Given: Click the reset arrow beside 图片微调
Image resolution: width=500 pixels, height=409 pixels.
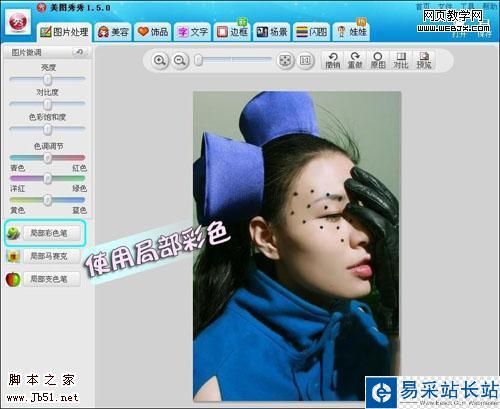Looking at the screenshot, I should 79,52.
